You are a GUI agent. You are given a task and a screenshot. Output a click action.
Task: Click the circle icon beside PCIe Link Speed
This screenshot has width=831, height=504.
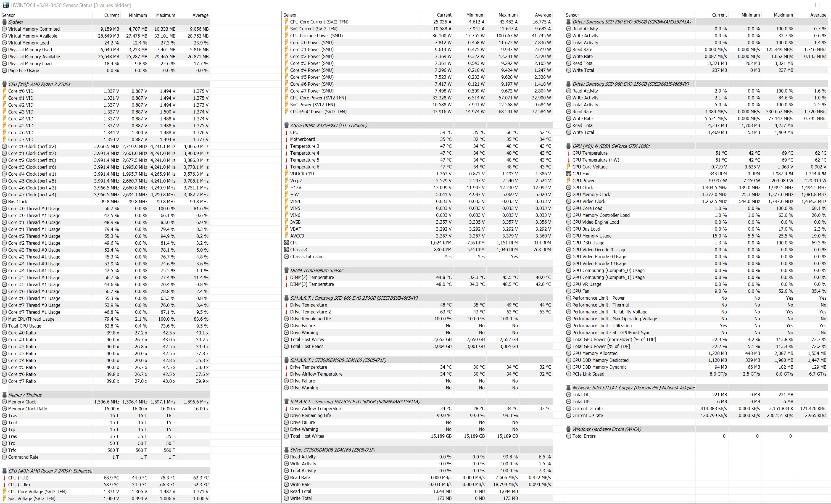(568, 374)
